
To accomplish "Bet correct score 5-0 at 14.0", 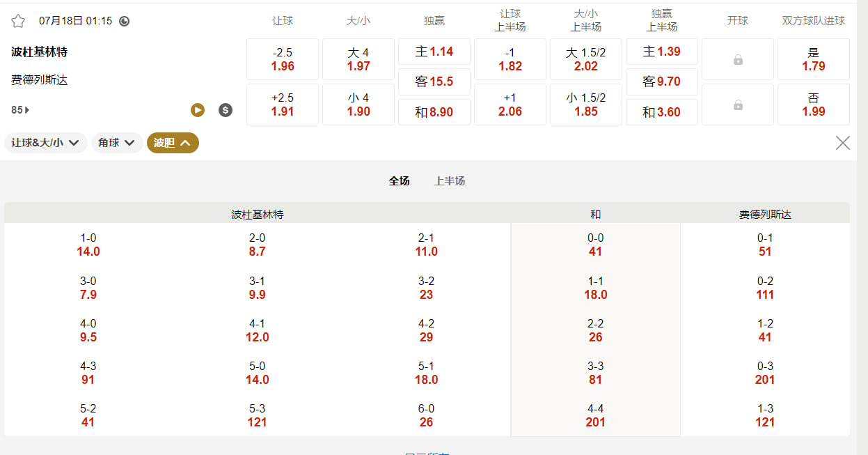I will click(257, 373).
